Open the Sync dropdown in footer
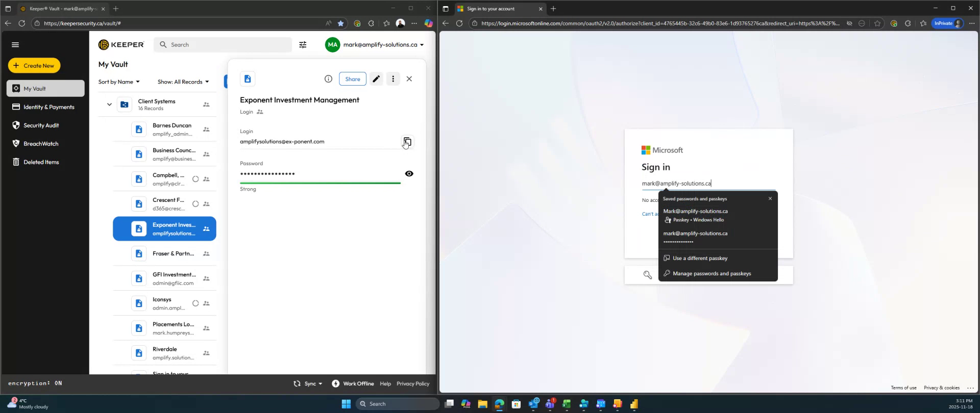This screenshot has width=980, height=413. 308,383
